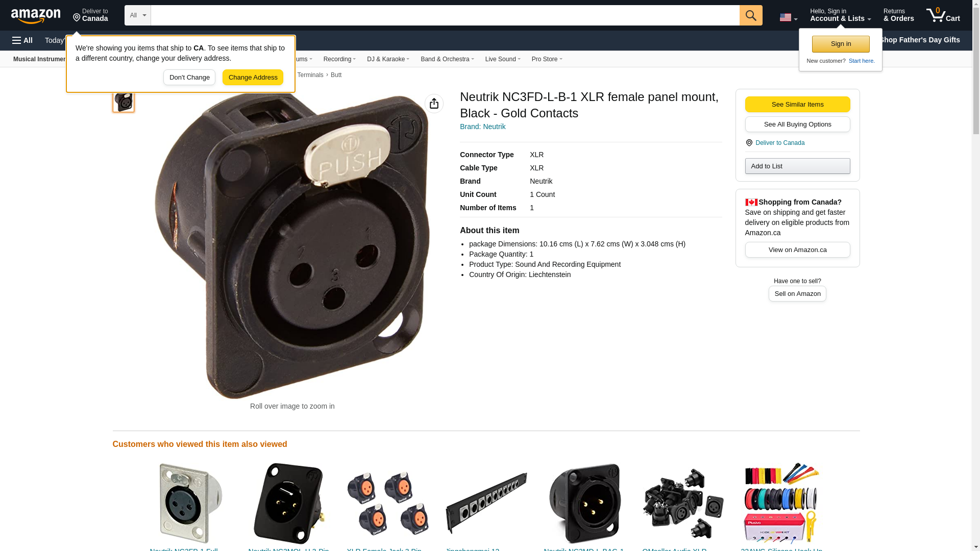Open the All hamburger menu
The height and width of the screenshot is (551, 980).
[x=22, y=40]
